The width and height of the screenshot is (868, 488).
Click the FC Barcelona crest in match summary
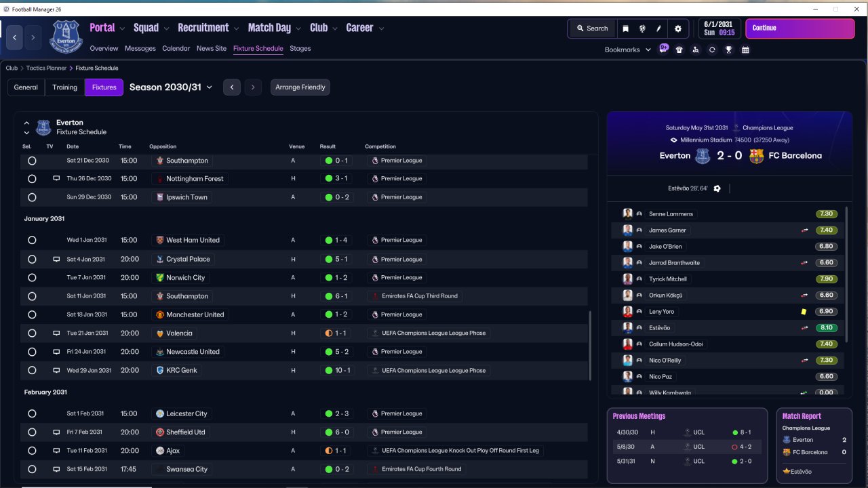point(756,156)
